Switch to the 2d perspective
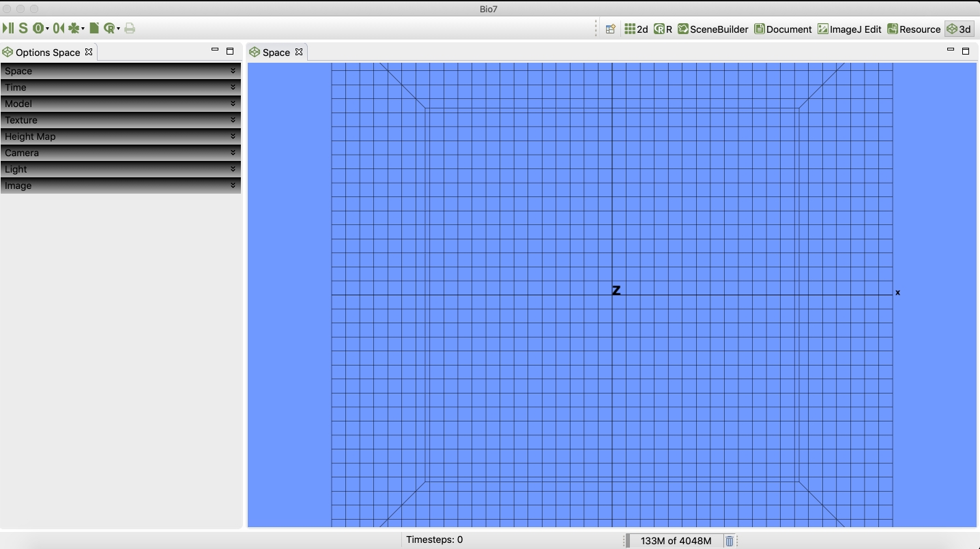The height and width of the screenshot is (549, 980). (x=636, y=29)
